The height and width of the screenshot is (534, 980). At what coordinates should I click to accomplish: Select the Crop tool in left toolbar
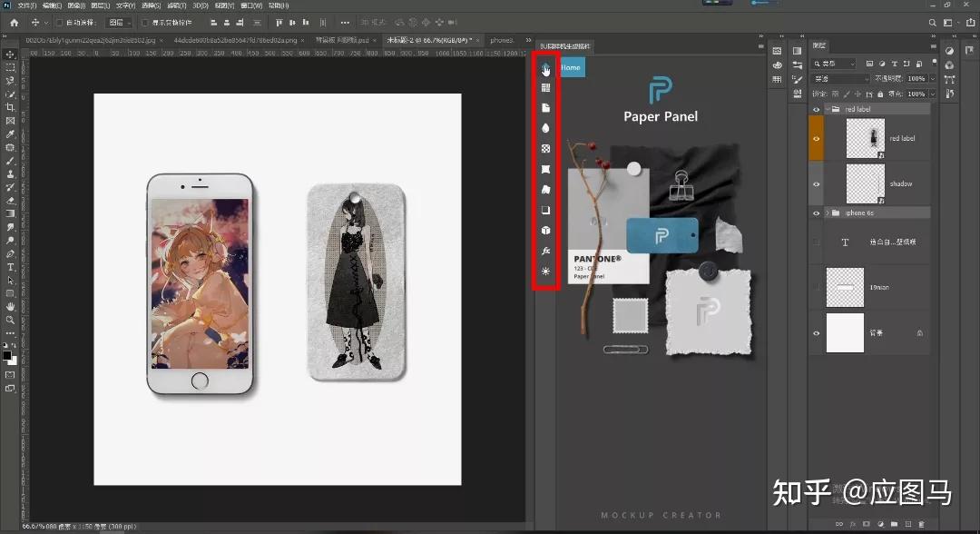(x=10, y=107)
